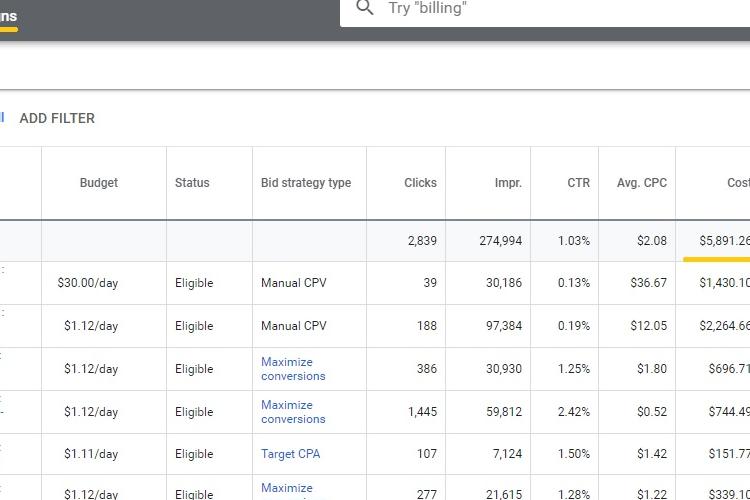Click the 59,812 impressions cell
Screen dimensions: 750x500
tap(504, 412)
